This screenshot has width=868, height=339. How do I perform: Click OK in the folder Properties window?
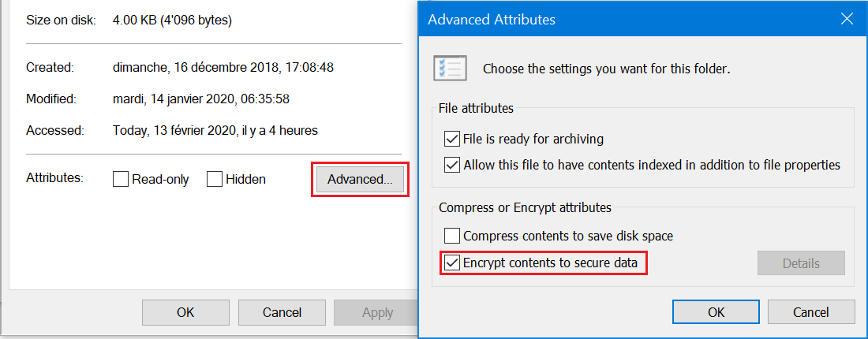[x=185, y=312]
